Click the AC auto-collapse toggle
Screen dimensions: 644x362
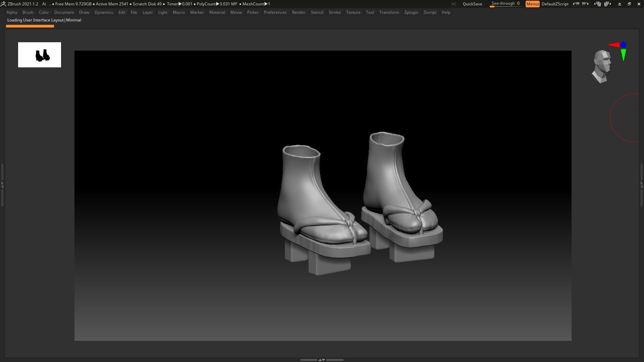point(454,4)
